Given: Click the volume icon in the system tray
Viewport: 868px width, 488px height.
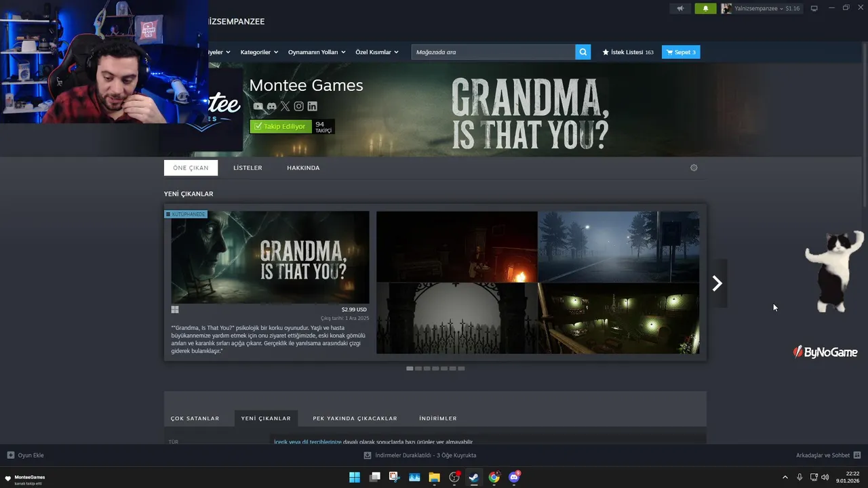Looking at the screenshot, I should pyautogui.click(x=825, y=477).
